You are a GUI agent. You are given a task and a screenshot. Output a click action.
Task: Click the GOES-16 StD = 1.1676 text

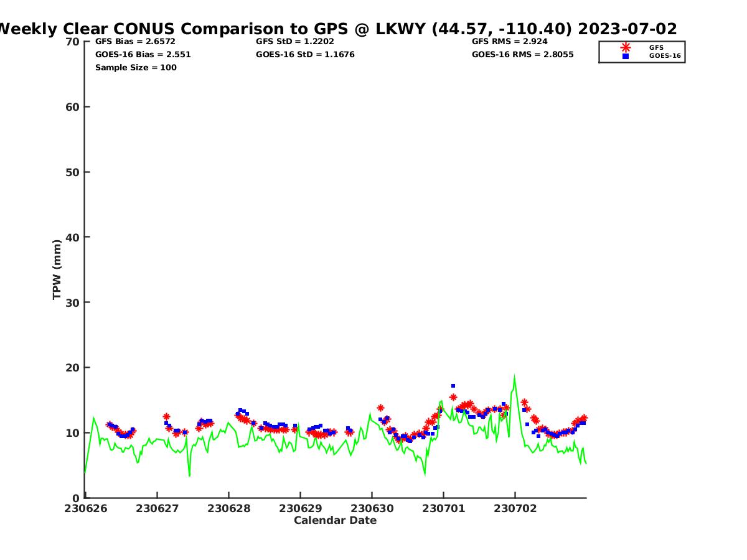[x=305, y=55]
